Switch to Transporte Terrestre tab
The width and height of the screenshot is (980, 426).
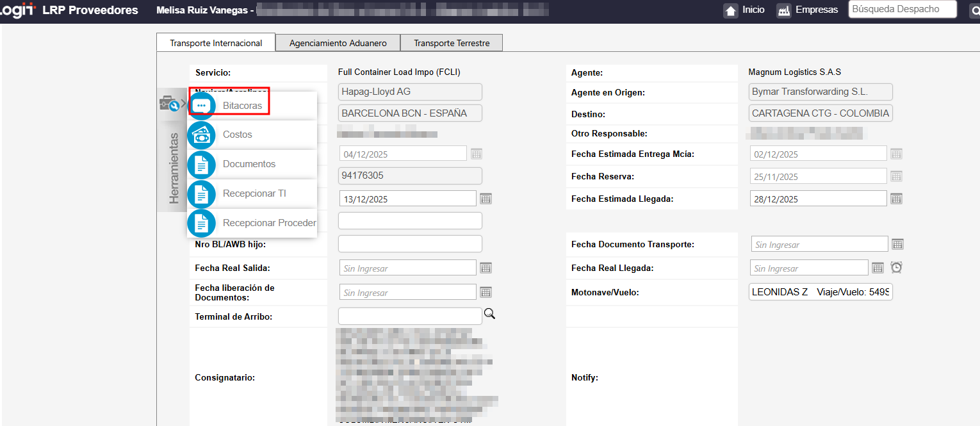[452, 43]
